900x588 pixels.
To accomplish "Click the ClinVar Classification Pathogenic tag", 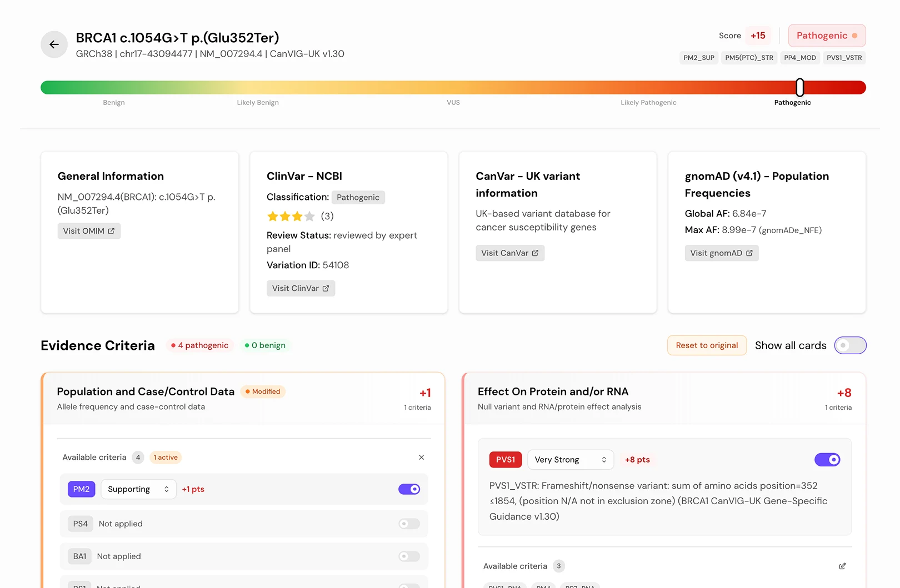I will [x=358, y=198].
